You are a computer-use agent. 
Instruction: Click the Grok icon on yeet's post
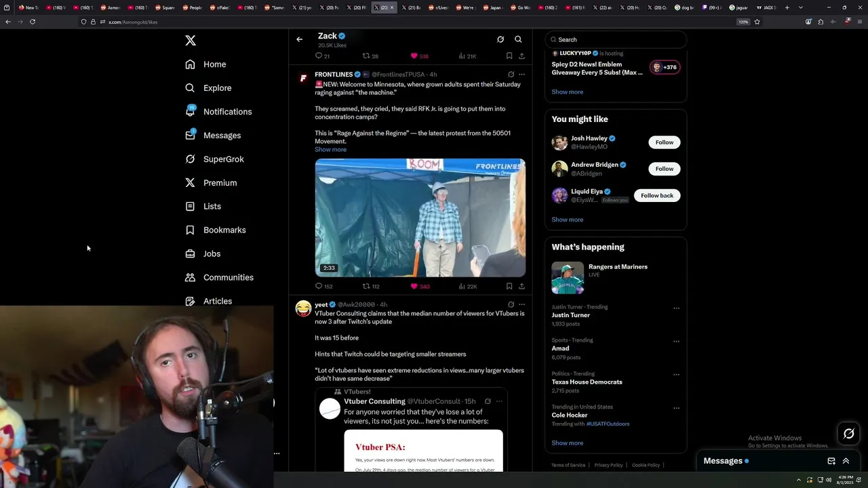511,305
